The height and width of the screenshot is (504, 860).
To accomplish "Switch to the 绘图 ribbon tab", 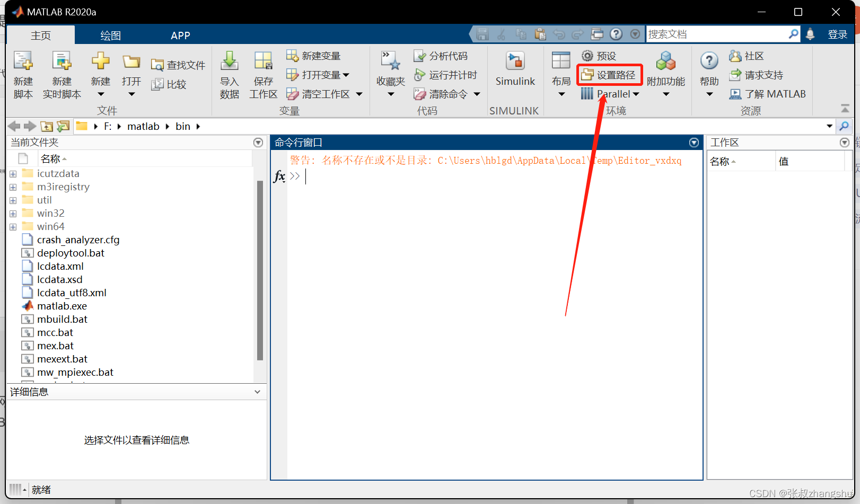I will click(110, 35).
